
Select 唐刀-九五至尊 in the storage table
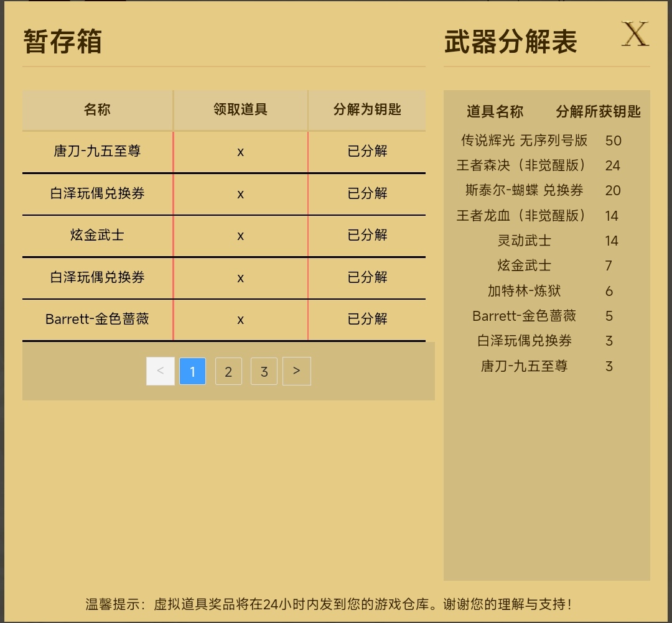[x=97, y=151]
